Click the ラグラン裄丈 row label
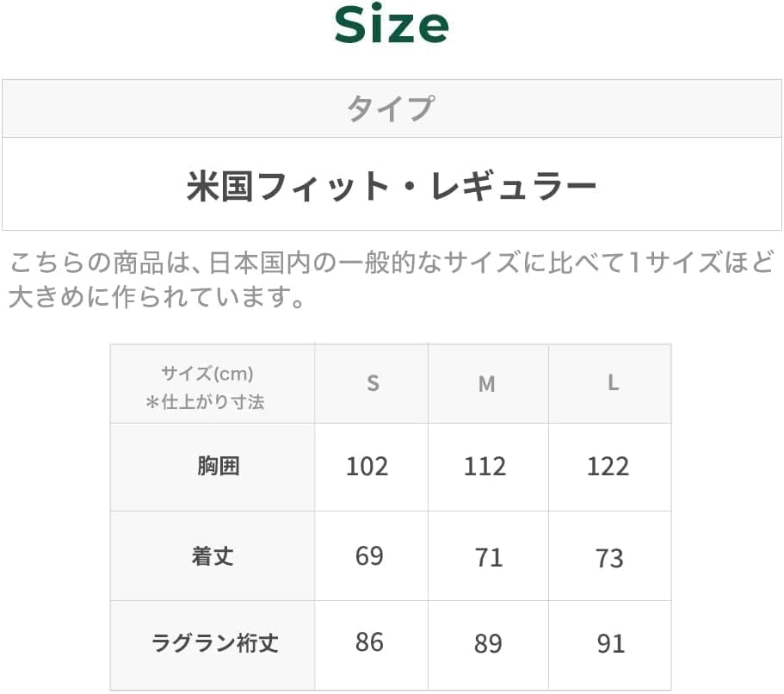Screen dimensions: 784x694 pyautogui.click(x=214, y=643)
